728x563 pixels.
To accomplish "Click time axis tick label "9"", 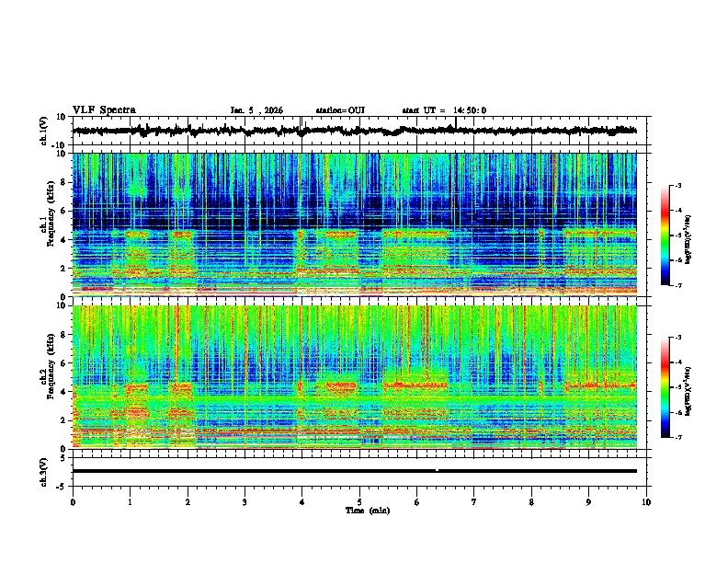I will coord(588,502).
